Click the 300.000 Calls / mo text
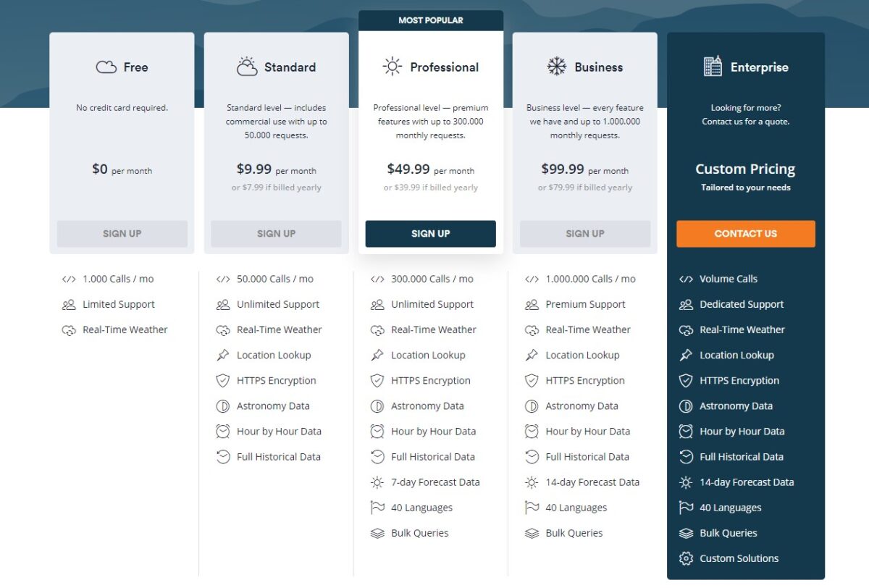 [x=432, y=279]
